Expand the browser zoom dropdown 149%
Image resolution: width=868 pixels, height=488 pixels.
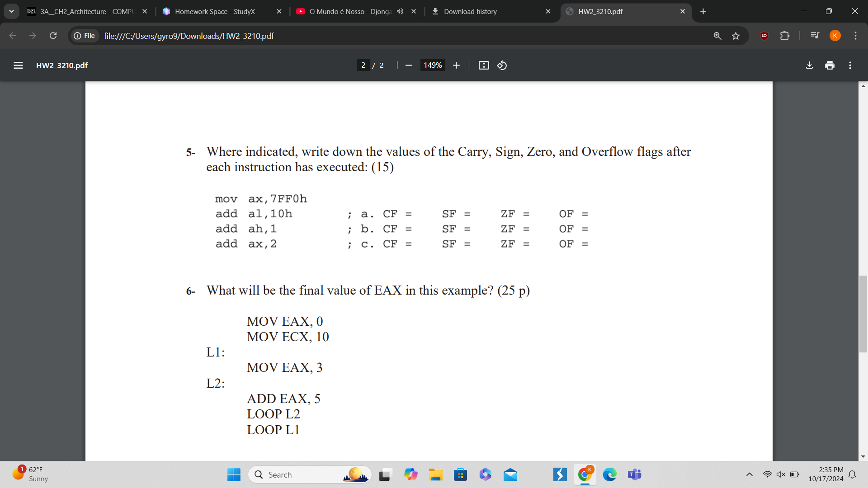432,65
